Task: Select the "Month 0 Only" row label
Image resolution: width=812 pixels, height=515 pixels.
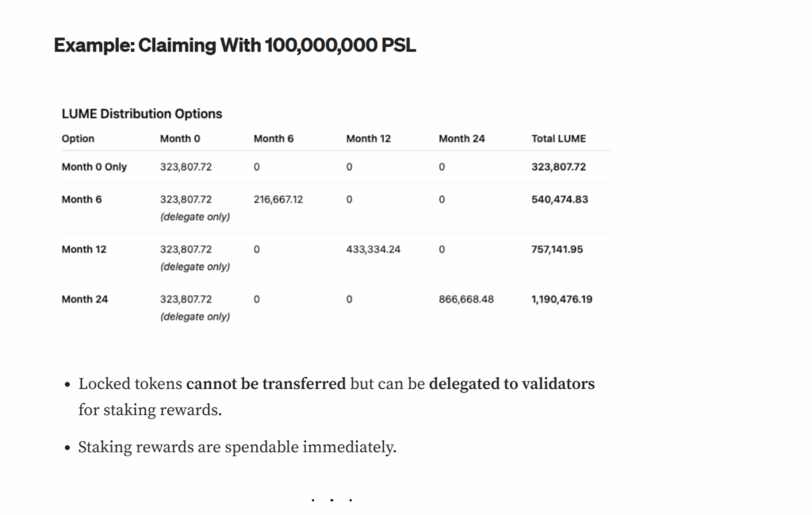Action: click(x=94, y=167)
